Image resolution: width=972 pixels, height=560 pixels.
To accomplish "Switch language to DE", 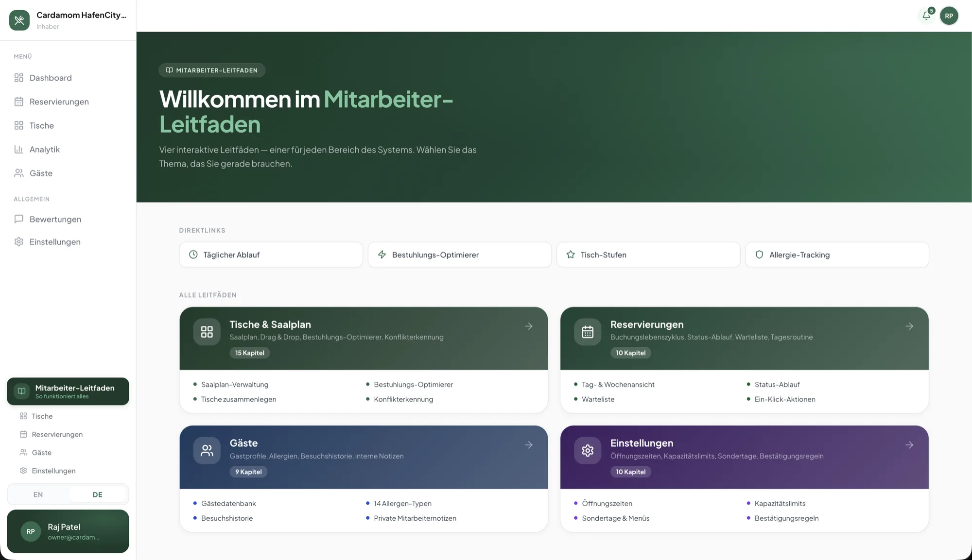I will pyautogui.click(x=98, y=494).
